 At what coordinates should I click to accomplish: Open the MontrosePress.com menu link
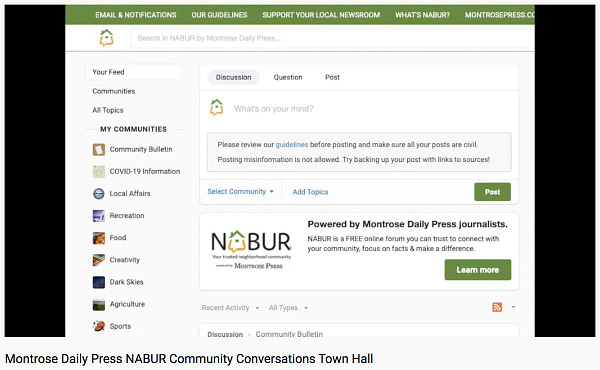[499, 15]
